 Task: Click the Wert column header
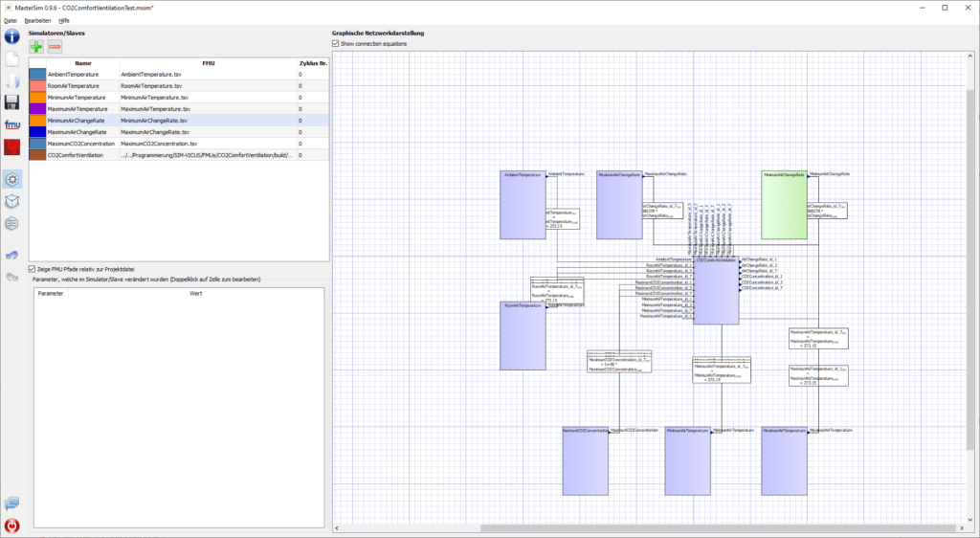tap(195, 293)
